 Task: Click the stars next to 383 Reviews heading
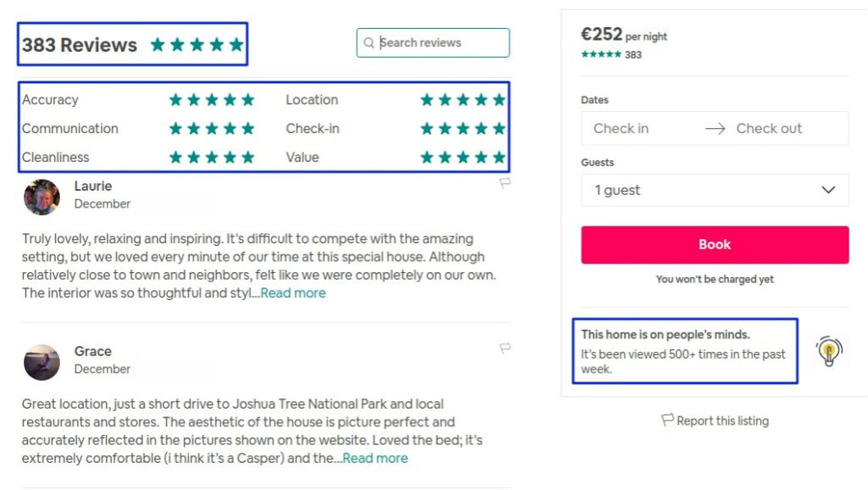(196, 45)
